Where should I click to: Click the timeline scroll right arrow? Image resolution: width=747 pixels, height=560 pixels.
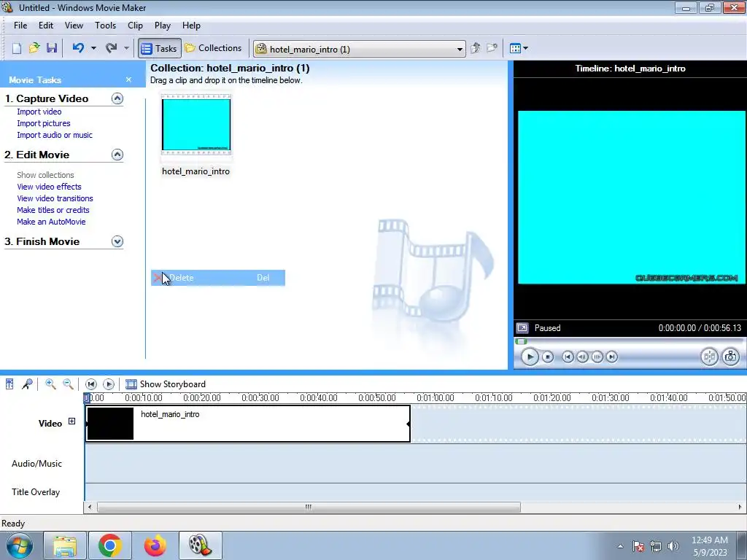pyautogui.click(x=740, y=507)
